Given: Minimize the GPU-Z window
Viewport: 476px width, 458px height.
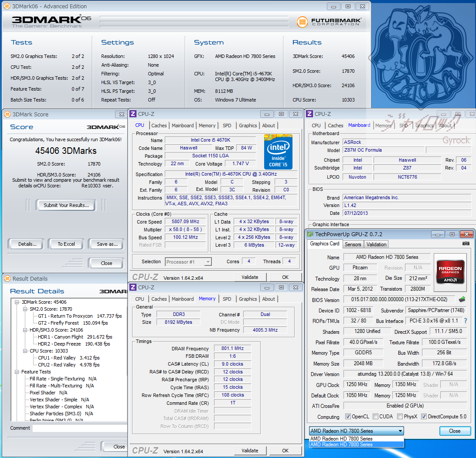Looking at the screenshot, I should click(x=438, y=234).
